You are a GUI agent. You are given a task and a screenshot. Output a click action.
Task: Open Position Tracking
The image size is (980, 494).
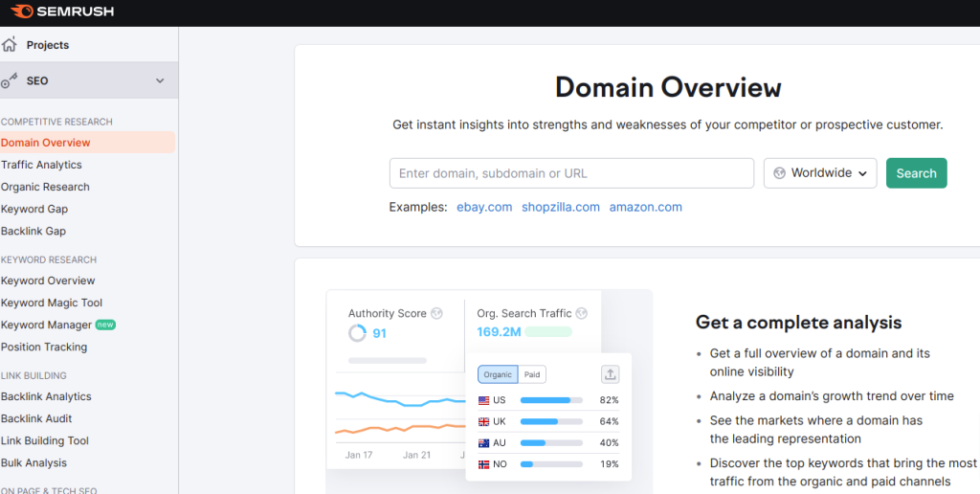(x=44, y=348)
